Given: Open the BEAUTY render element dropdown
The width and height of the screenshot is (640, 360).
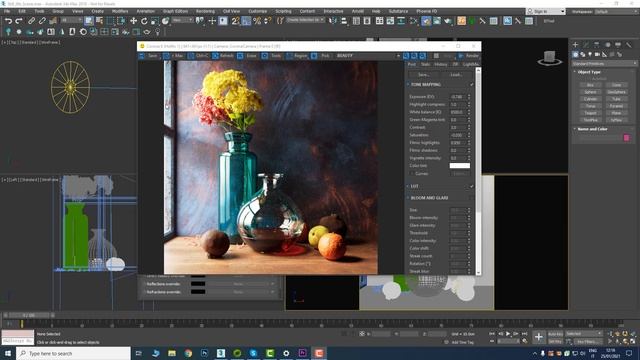Looking at the screenshot, I should (368, 56).
